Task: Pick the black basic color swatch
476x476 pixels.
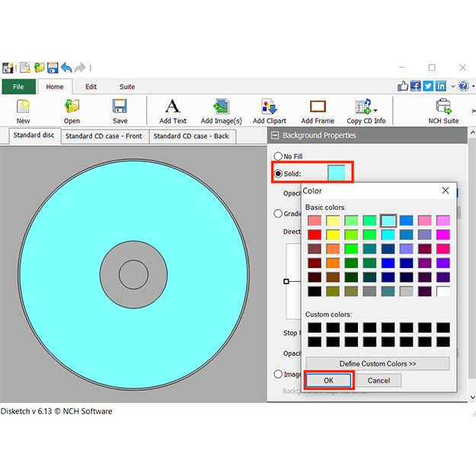Action: tap(315, 292)
